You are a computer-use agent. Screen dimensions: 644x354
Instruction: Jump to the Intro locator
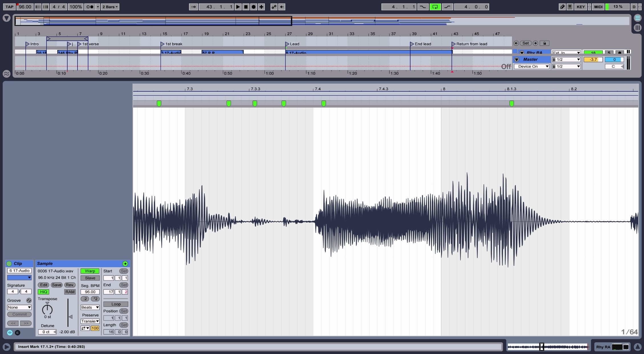[32, 44]
